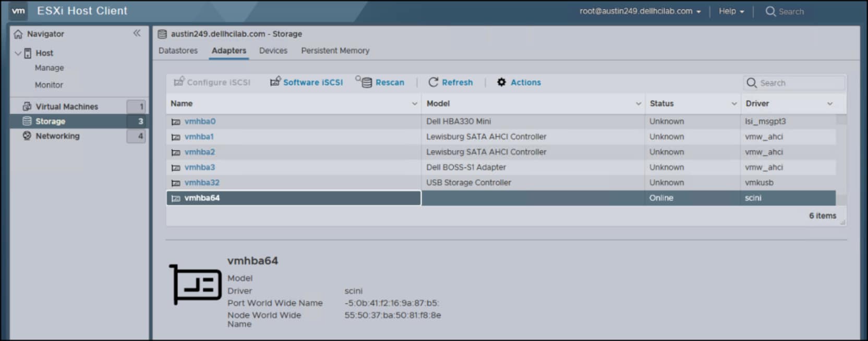Click the large vmhba64 adapter card image

point(196,284)
